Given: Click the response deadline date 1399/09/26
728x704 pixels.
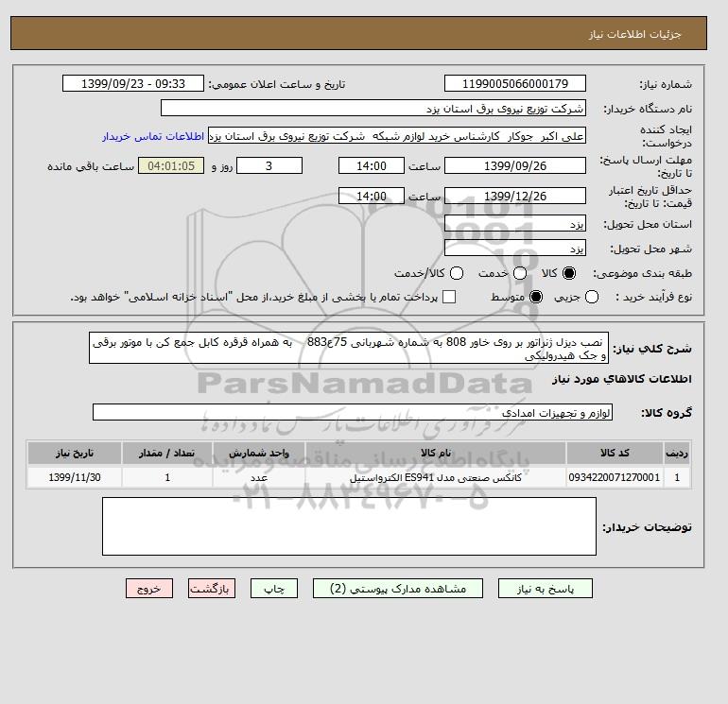Looking at the screenshot, I should tap(515, 165).
